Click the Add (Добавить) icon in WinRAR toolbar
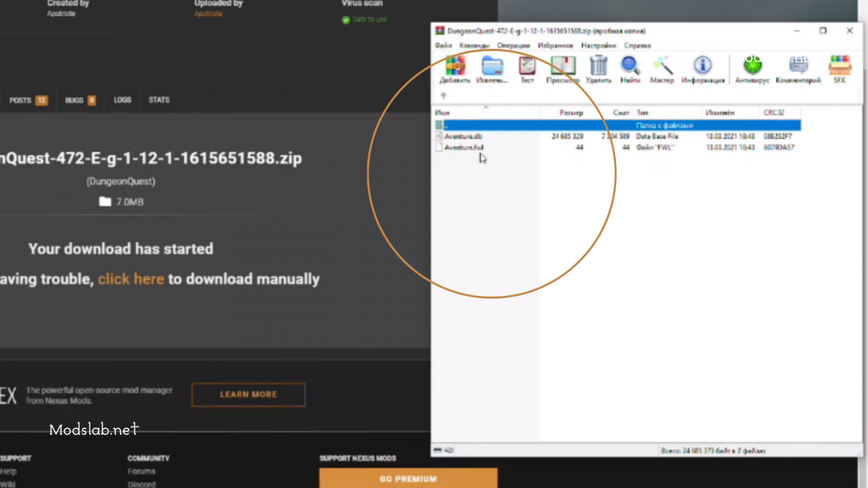 (455, 66)
